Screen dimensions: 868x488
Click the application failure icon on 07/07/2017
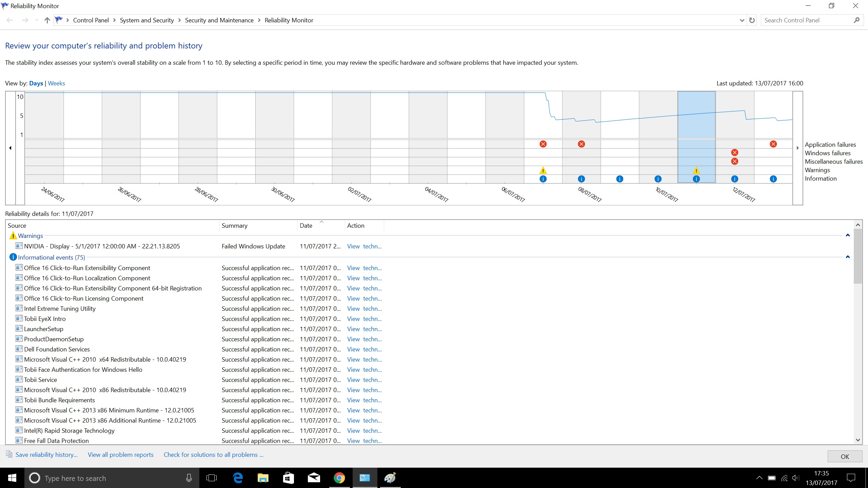pyautogui.click(x=543, y=144)
